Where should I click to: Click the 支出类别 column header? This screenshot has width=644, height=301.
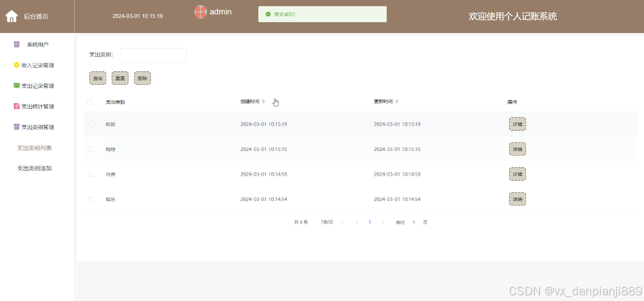click(x=115, y=102)
